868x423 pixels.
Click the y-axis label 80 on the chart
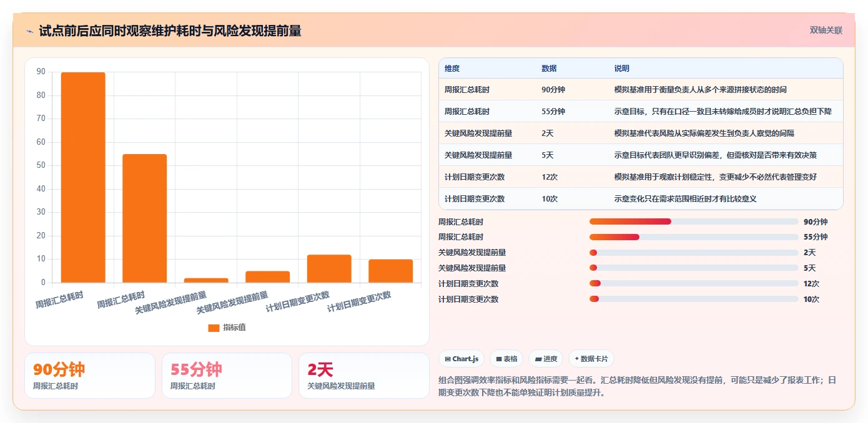click(x=41, y=95)
